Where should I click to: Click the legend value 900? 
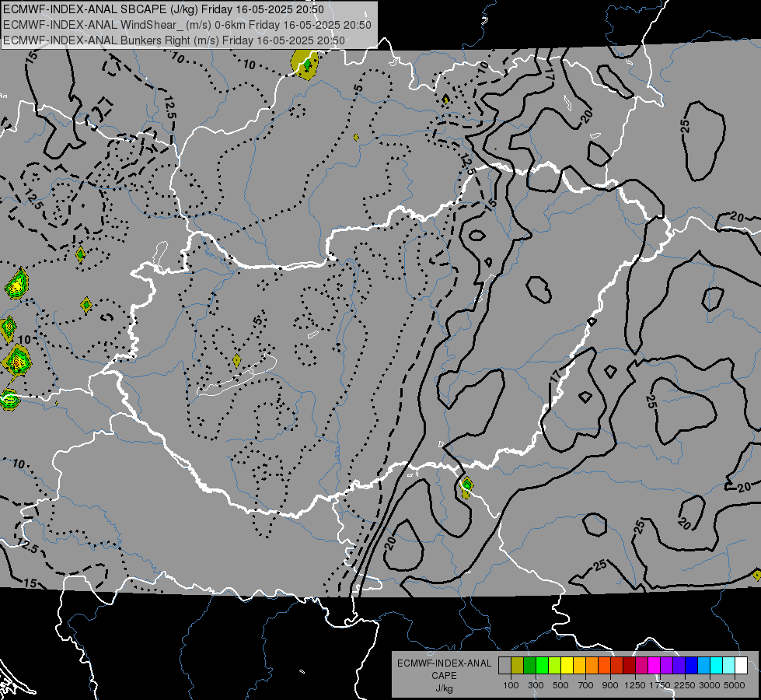point(610,685)
